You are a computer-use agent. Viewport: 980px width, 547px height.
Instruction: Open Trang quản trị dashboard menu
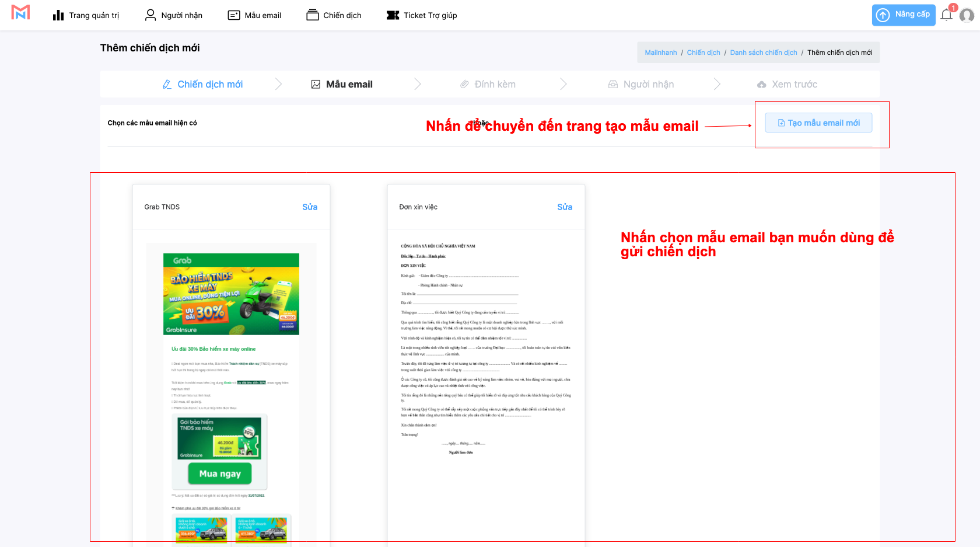click(x=86, y=15)
